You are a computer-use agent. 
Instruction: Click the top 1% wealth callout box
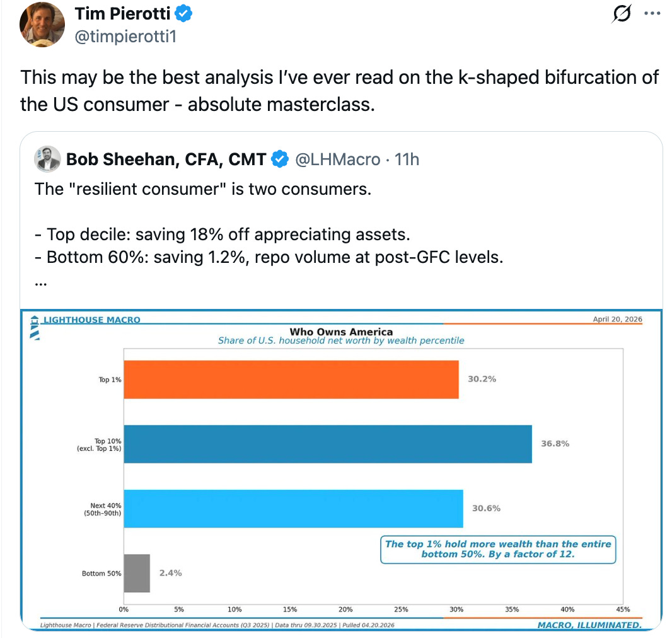coord(497,549)
